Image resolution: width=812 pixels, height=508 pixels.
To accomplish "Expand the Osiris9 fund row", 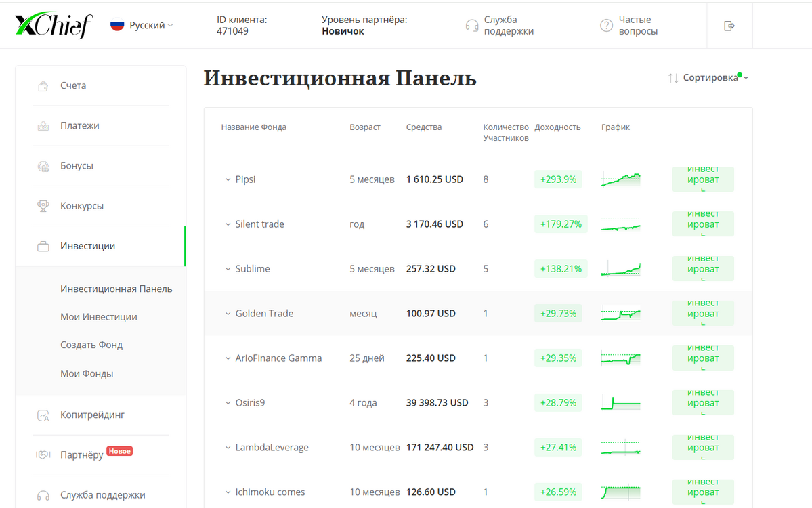I will [x=228, y=403].
